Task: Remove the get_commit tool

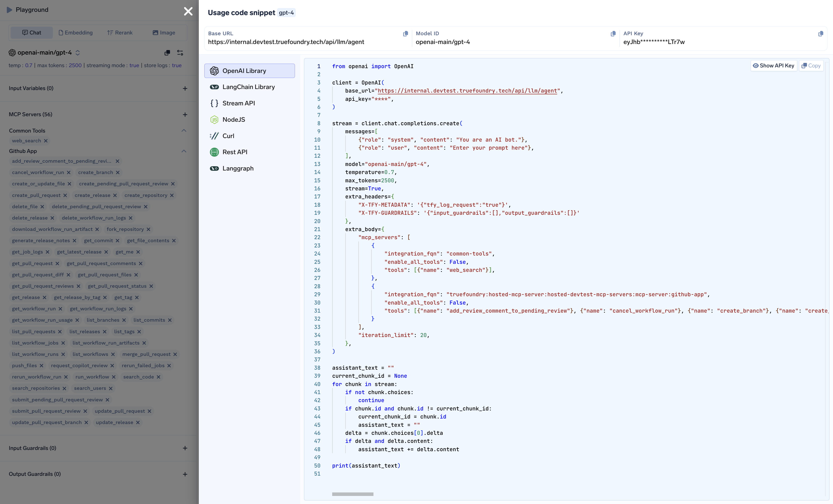Action: [x=117, y=240]
